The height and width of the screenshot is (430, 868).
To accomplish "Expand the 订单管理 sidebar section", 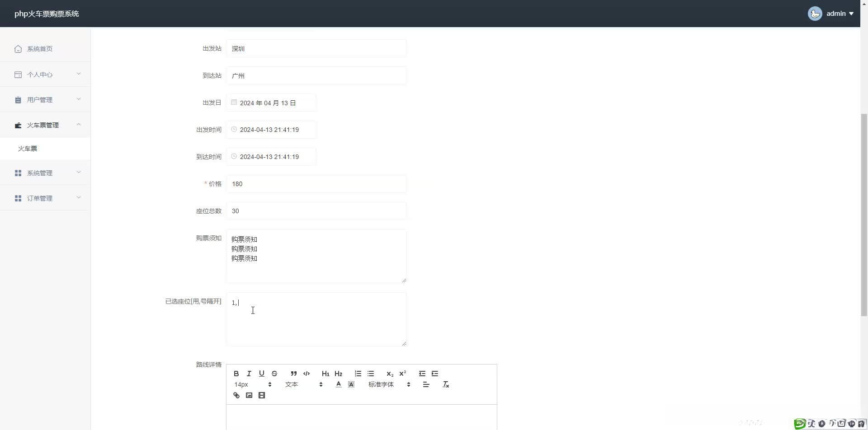I will 45,198.
